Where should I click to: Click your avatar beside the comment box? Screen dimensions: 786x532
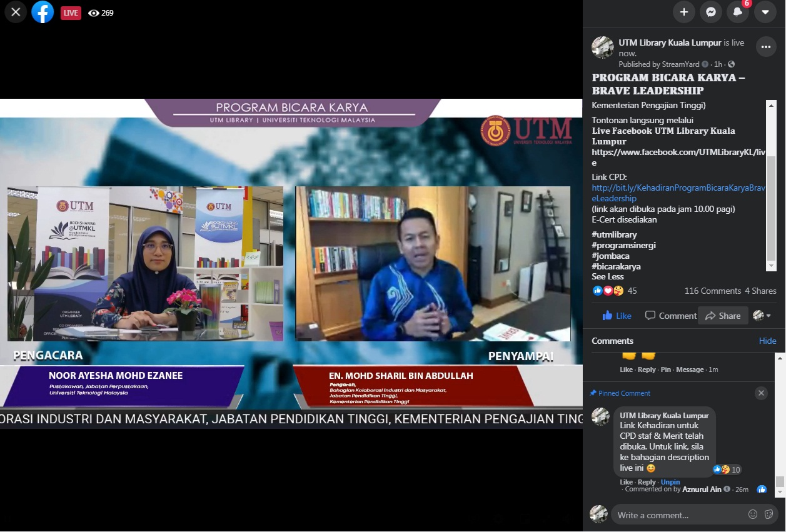click(x=598, y=514)
